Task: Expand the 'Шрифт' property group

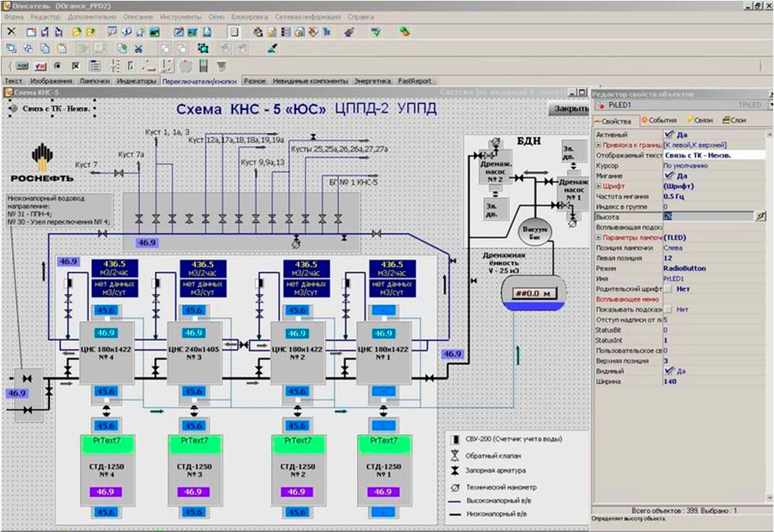Action: point(598,186)
